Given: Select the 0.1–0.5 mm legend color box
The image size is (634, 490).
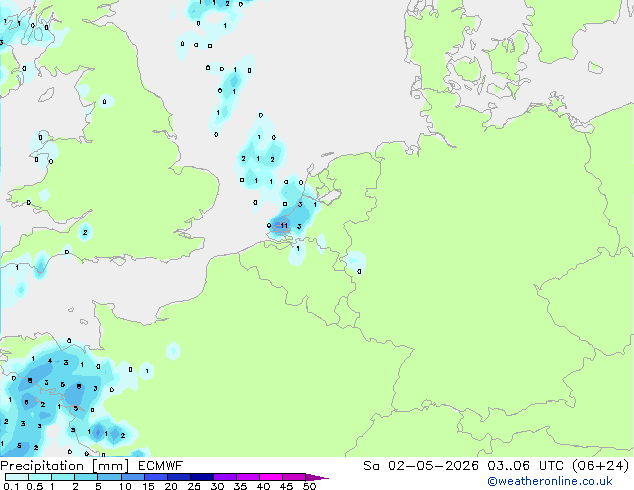Looking at the screenshot, I should point(17,477).
